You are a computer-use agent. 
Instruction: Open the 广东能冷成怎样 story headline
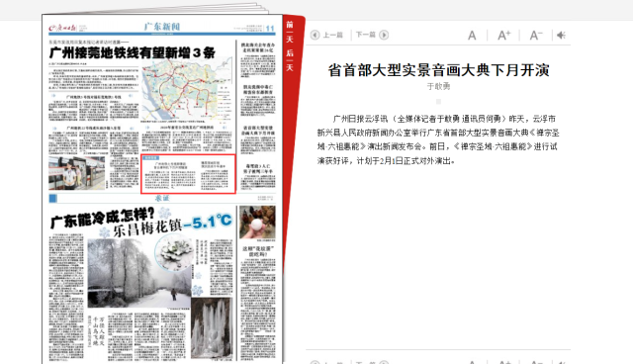103,218
